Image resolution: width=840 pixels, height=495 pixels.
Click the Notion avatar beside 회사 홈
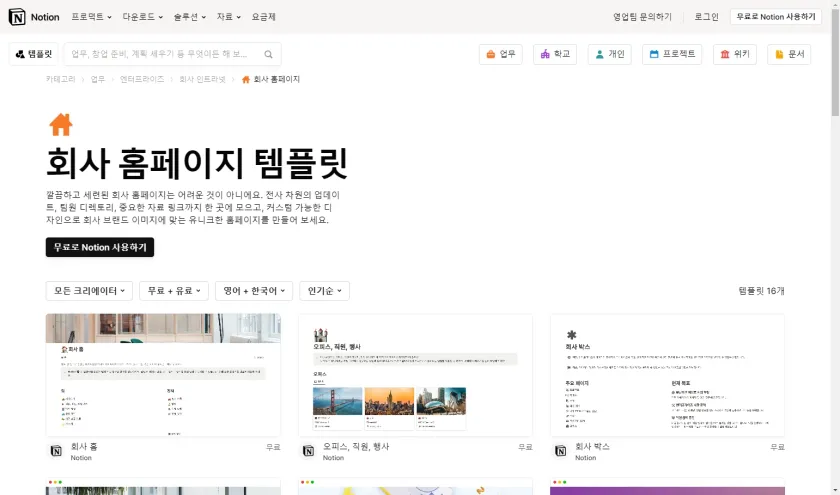click(56, 451)
